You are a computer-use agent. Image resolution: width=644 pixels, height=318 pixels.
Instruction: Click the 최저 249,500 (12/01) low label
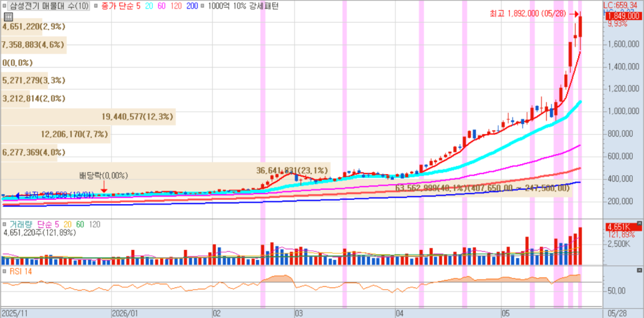(x=59, y=195)
